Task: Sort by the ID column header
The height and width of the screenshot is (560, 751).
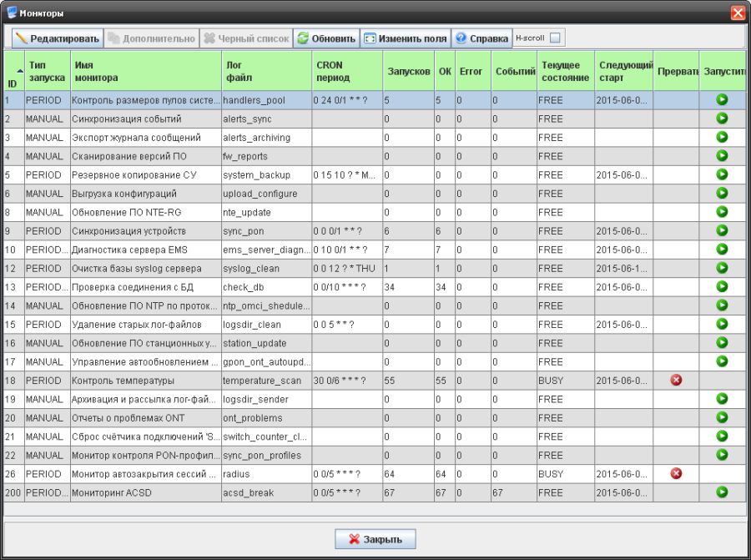Action: 13,72
